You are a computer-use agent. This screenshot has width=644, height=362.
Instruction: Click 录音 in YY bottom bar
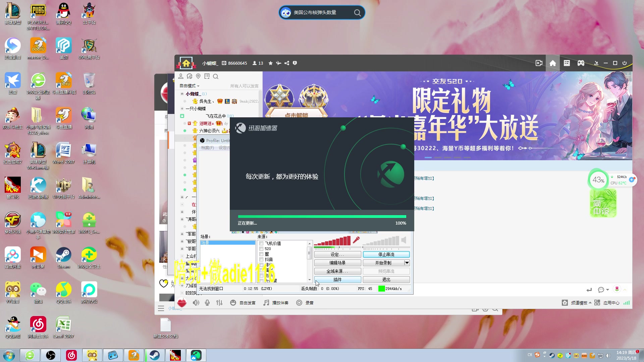point(305,303)
